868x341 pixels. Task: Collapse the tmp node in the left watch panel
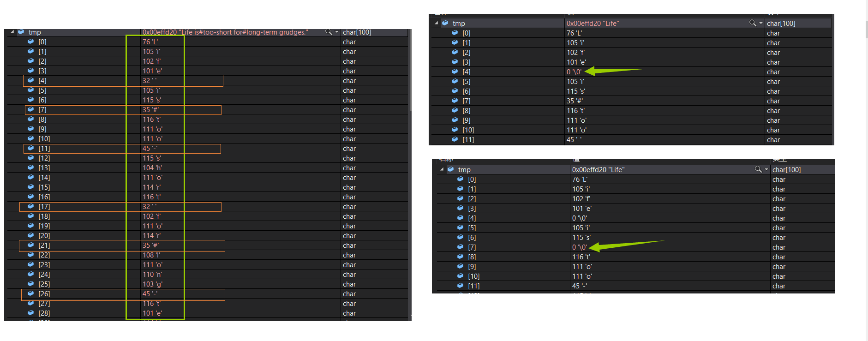[12, 32]
